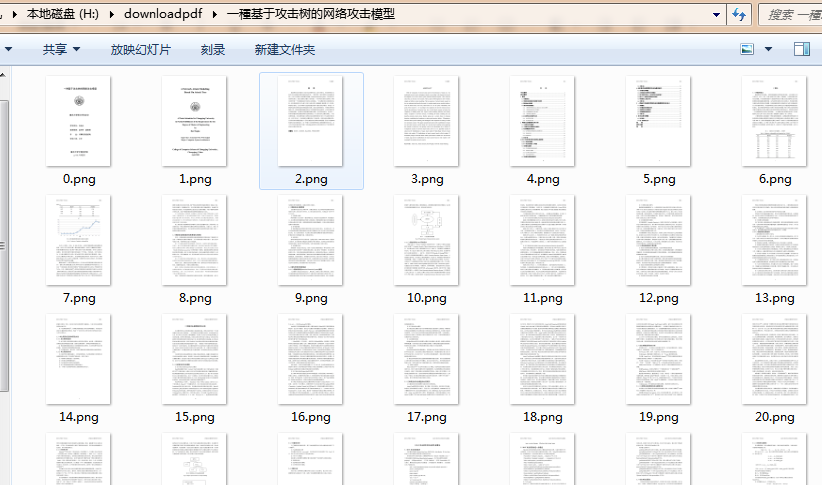822x485 pixels.
Task: Select the 0.png thumbnail
Action: (78, 121)
